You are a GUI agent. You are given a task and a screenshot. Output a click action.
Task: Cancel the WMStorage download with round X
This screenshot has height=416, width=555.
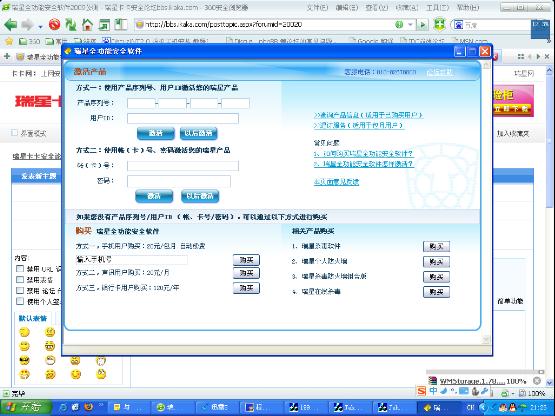point(537,381)
